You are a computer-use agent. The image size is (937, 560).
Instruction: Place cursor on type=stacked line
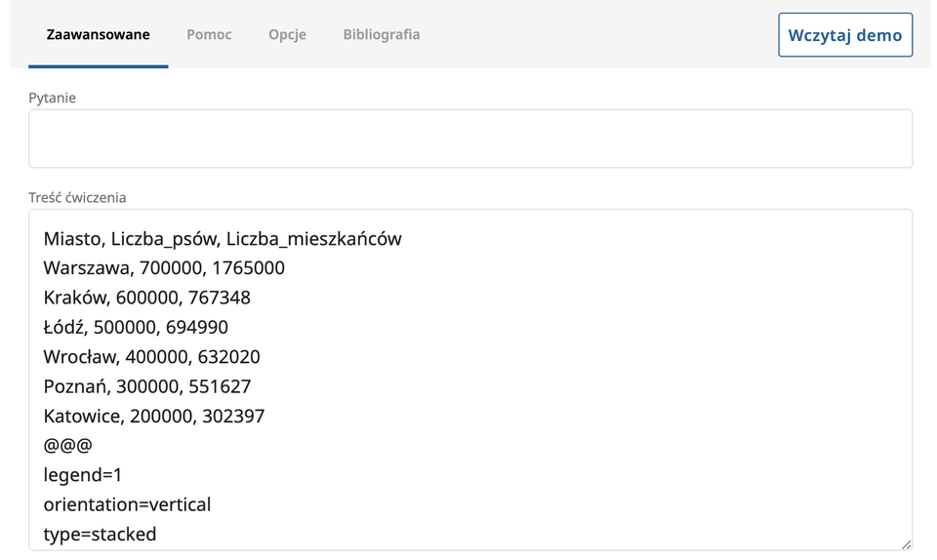tap(100, 535)
